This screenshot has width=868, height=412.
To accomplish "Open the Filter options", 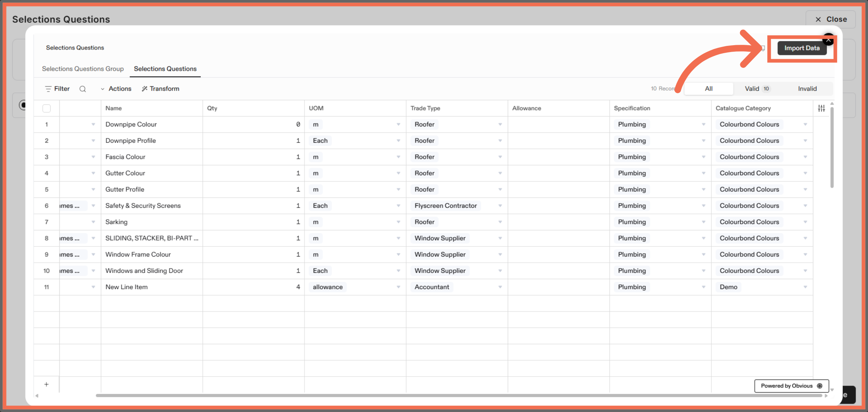I will pyautogui.click(x=57, y=89).
